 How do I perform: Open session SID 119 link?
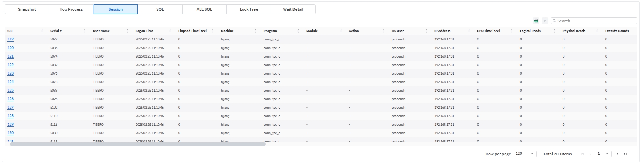click(11, 39)
